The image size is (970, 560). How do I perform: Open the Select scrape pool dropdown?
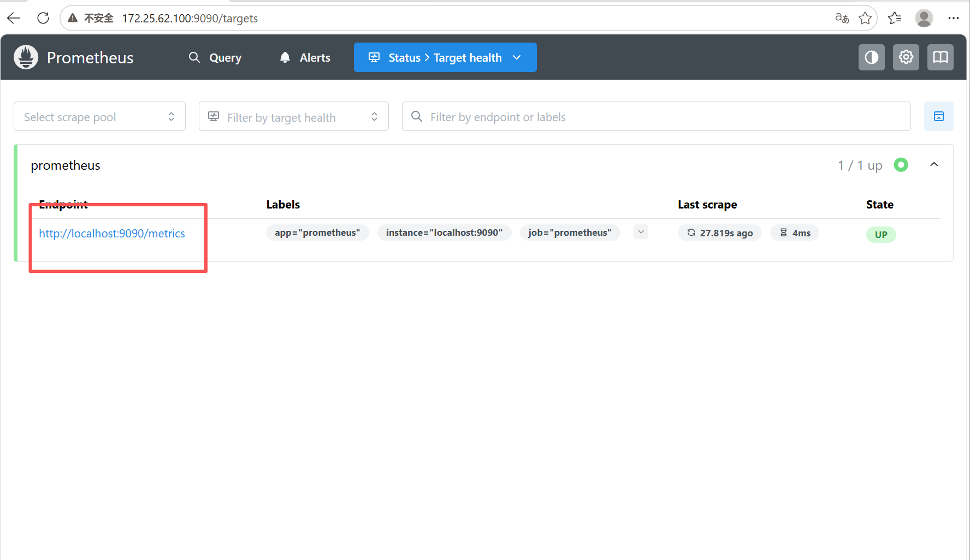click(x=99, y=116)
